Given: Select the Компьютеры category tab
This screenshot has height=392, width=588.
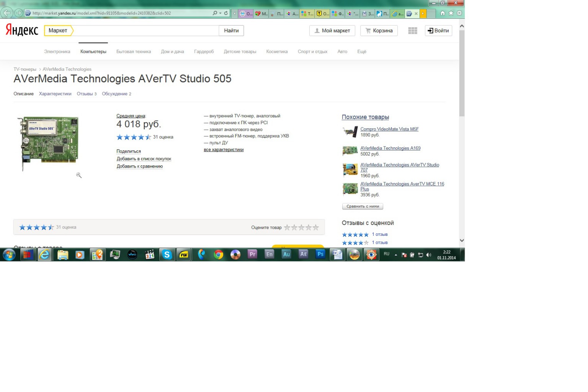Looking at the screenshot, I should click(93, 52).
